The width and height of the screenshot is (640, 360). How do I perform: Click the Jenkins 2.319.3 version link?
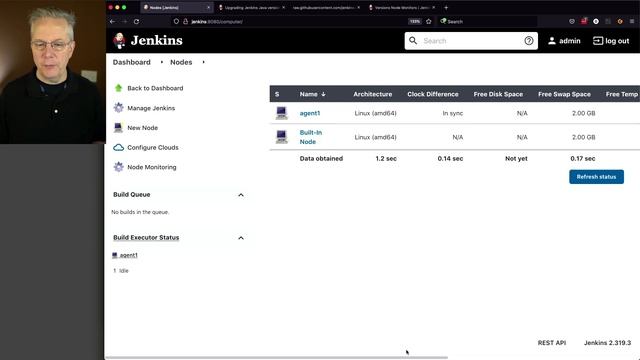pyautogui.click(x=607, y=343)
